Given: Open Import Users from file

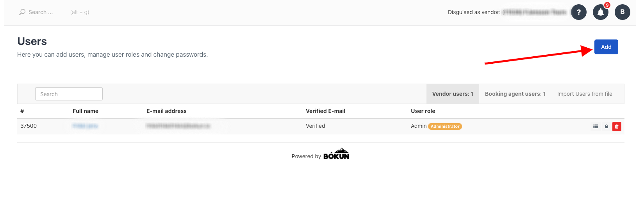Looking at the screenshot, I should 585,94.
